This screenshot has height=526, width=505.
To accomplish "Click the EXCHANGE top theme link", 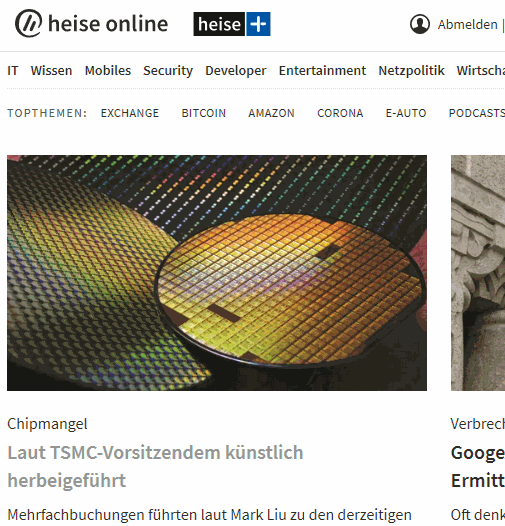I will pyautogui.click(x=130, y=113).
